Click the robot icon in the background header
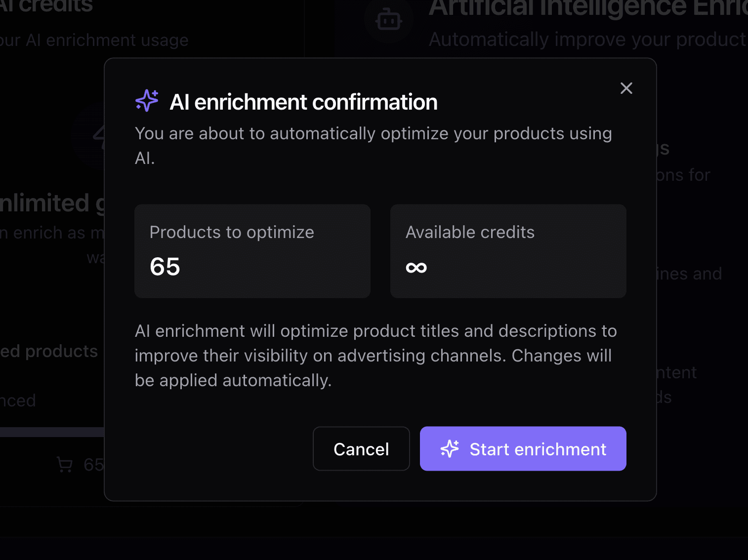The height and width of the screenshot is (560, 748). coord(389,20)
